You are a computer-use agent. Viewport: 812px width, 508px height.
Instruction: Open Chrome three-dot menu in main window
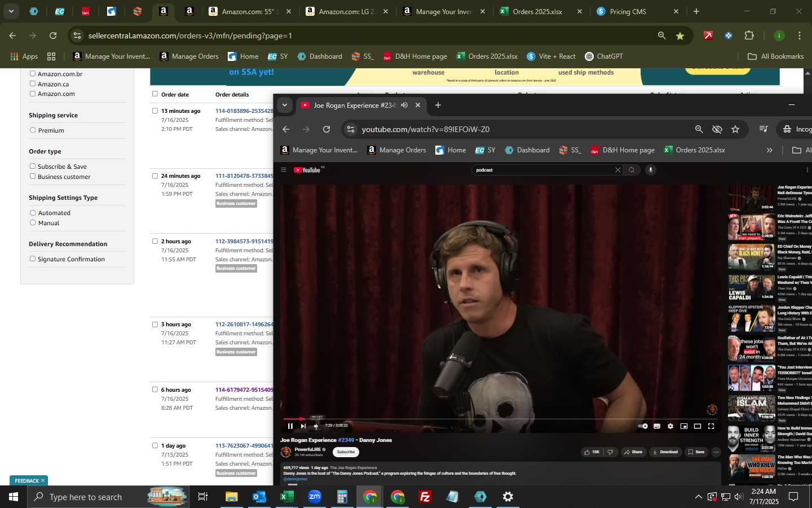pos(800,36)
